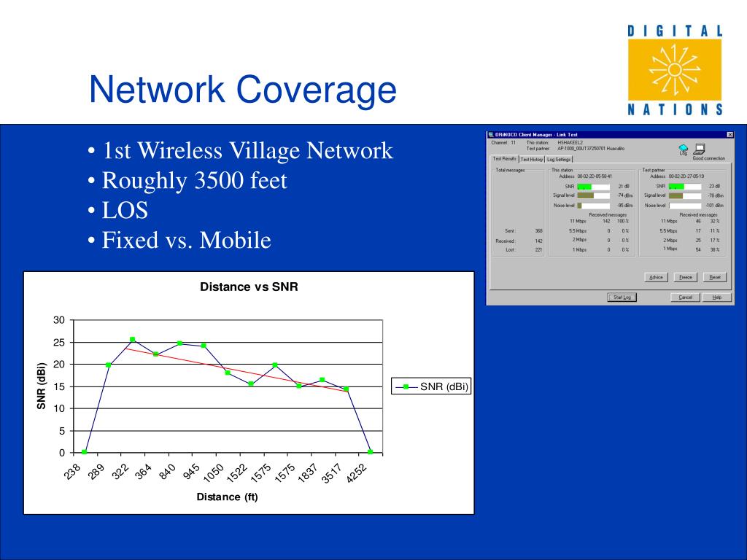Click bullet 'Fixed vs. Mobile'

pyautogui.click(x=186, y=240)
